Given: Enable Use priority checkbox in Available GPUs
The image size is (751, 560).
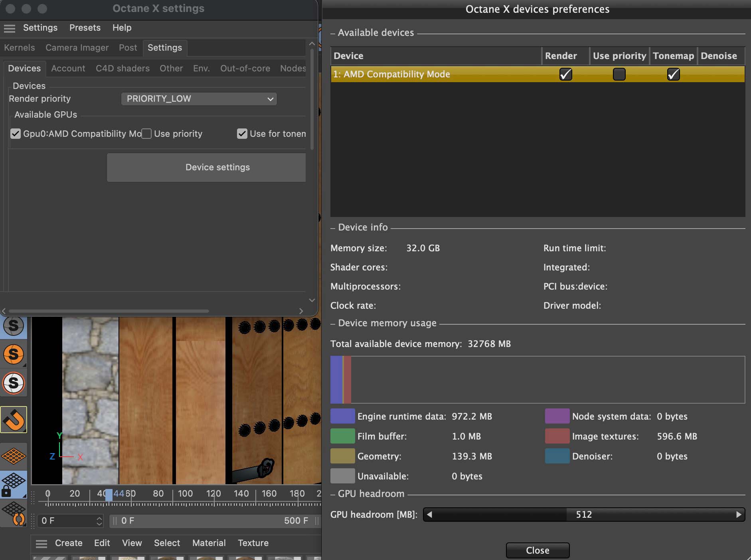Looking at the screenshot, I should (146, 134).
